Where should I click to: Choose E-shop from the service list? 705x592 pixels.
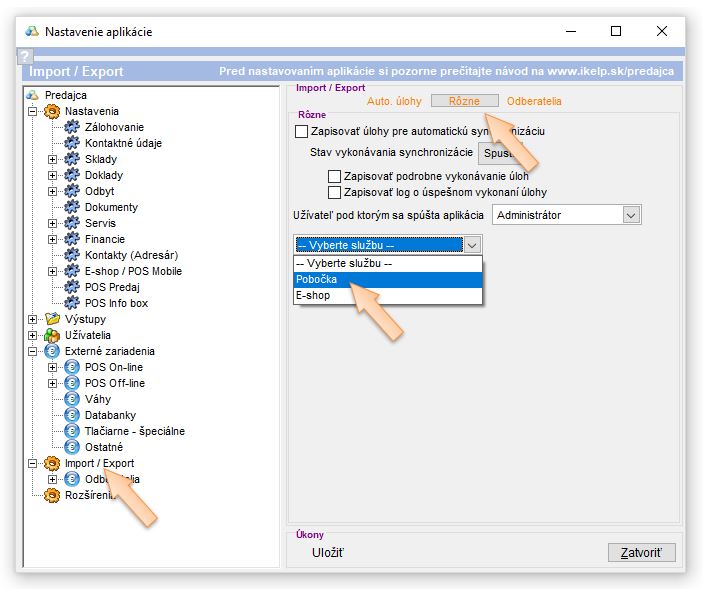[312, 296]
